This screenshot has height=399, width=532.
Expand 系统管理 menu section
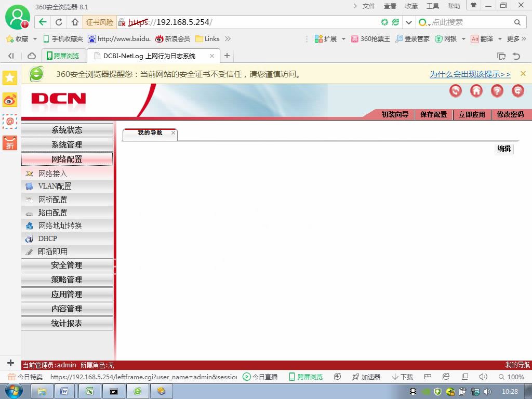(67, 144)
